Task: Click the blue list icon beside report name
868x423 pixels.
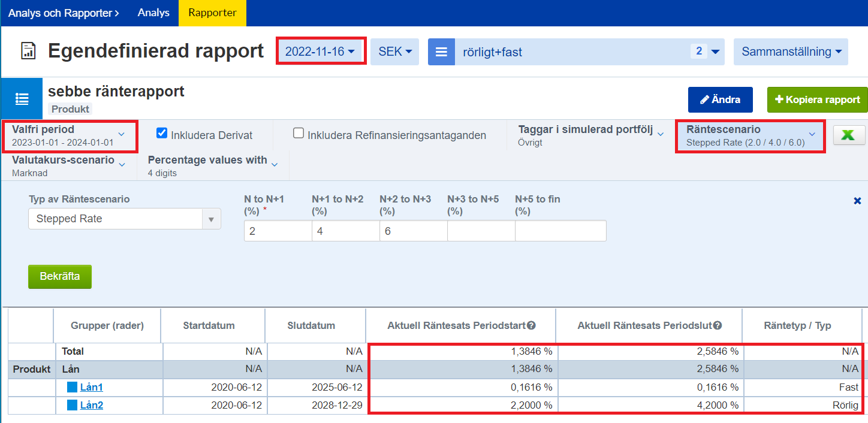Action: point(22,99)
